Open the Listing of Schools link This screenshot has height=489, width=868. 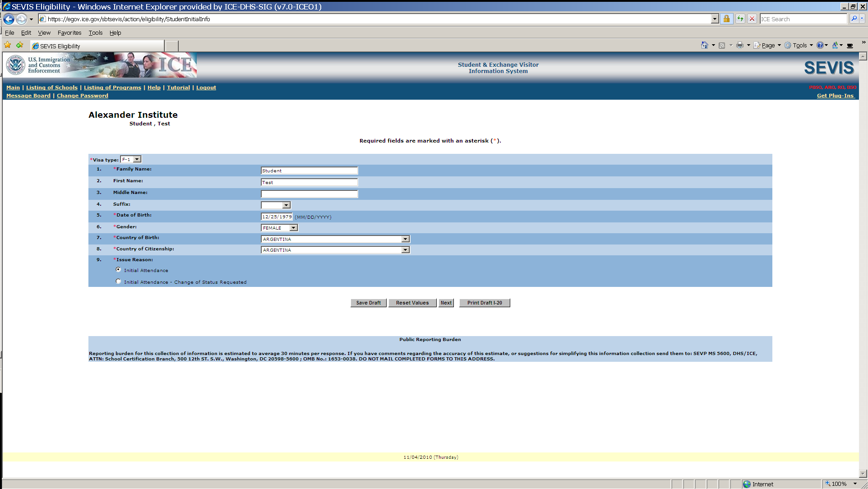point(52,88)
